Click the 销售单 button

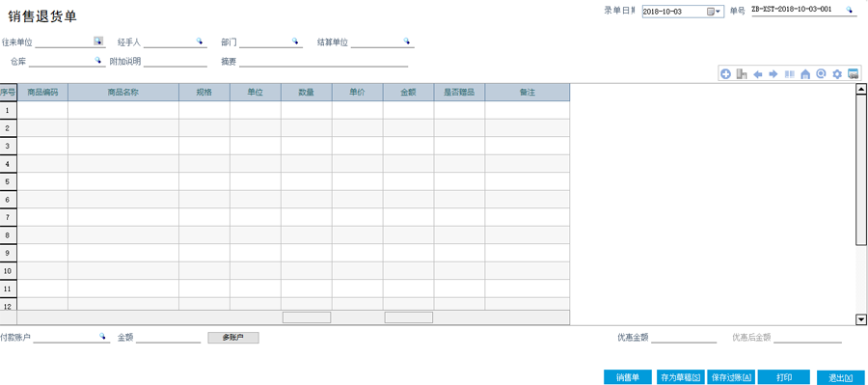point(628,377)
